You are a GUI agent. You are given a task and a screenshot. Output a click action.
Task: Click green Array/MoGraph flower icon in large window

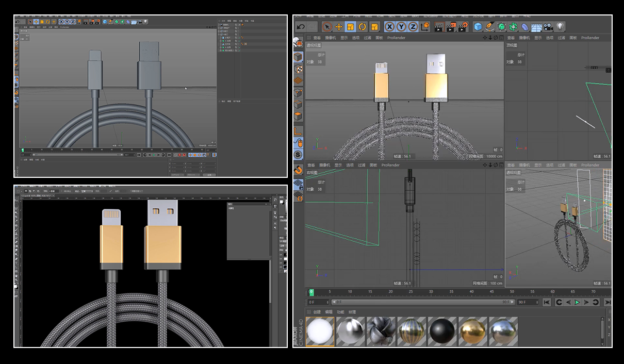point(513,26)
